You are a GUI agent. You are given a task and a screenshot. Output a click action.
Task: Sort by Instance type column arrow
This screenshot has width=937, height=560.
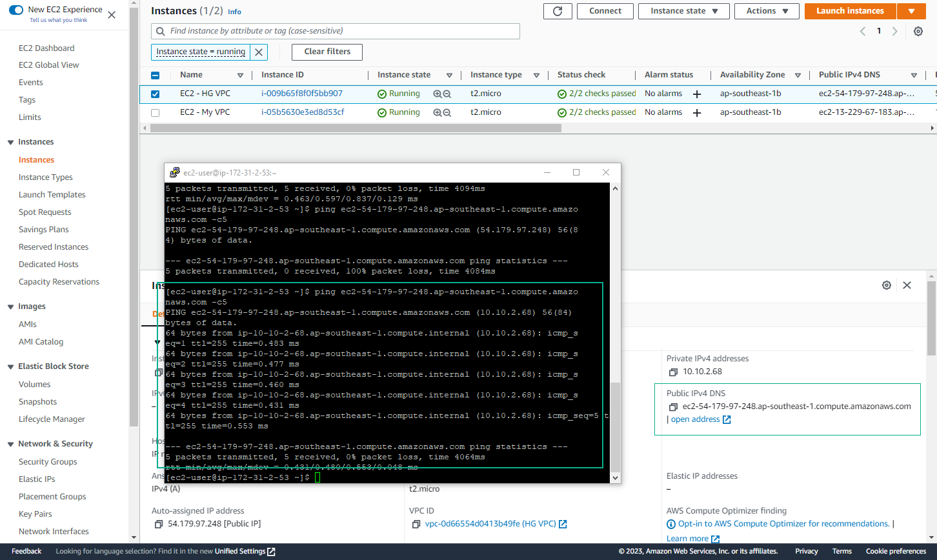coord(536,75)
